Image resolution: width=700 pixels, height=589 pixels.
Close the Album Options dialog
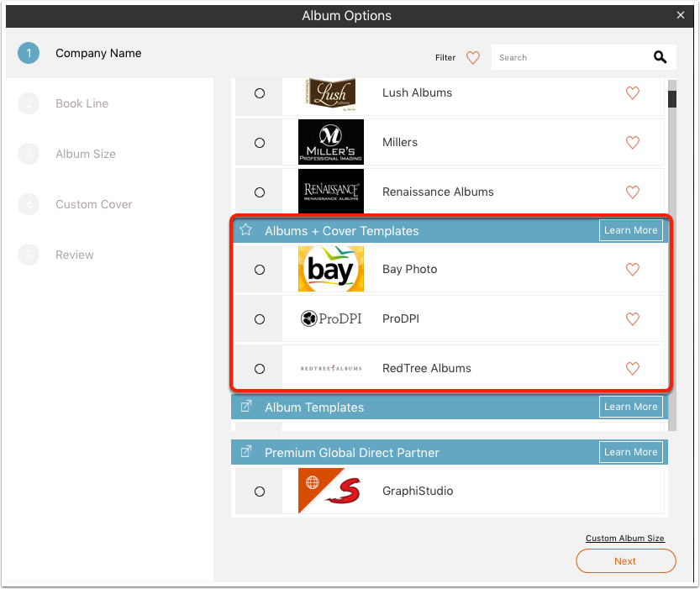pyautogui.click(x=681, y=15)
